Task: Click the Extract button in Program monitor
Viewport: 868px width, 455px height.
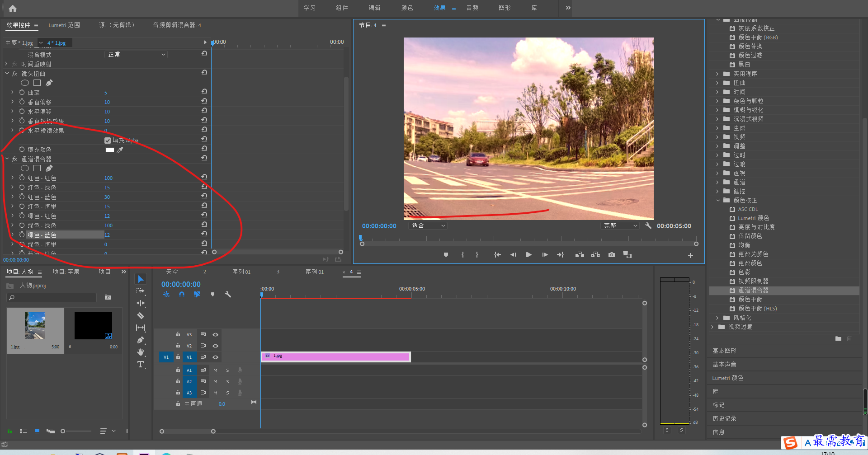Action: 596,255
